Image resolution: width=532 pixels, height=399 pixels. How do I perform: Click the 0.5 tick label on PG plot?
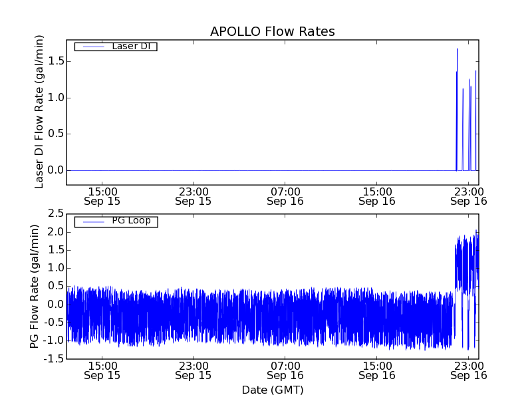pyautogui.click(x=56, y=286)
